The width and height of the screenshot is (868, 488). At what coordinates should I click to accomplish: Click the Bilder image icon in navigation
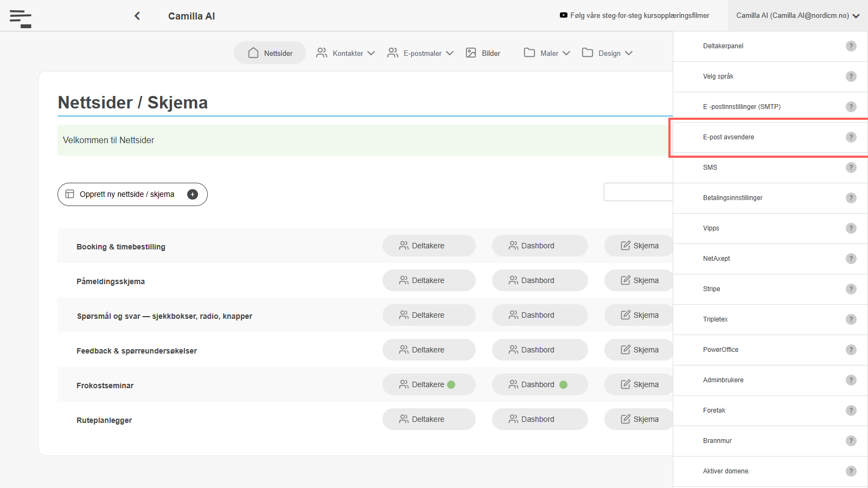471,53
